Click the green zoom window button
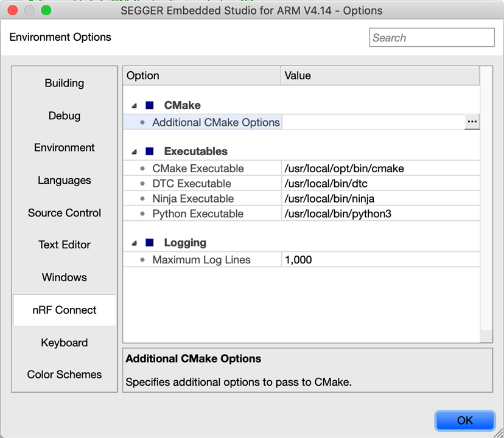The image size is (504, 438). pyautogui.click(x=46, y=10)
